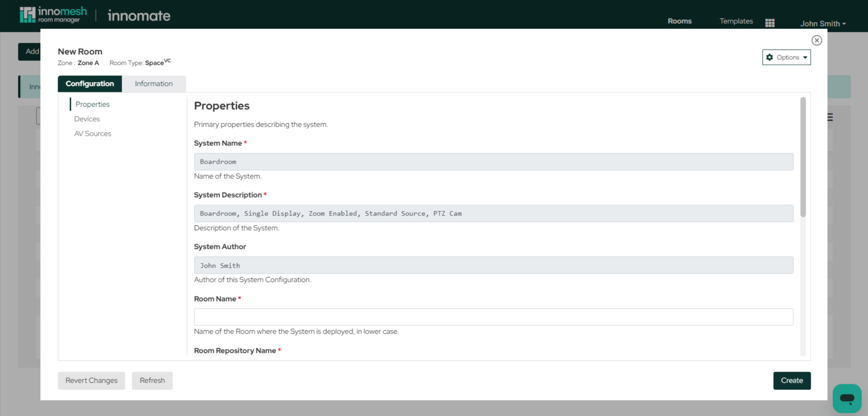Close the New Room dialog with circled X

(x=816, y=40)
